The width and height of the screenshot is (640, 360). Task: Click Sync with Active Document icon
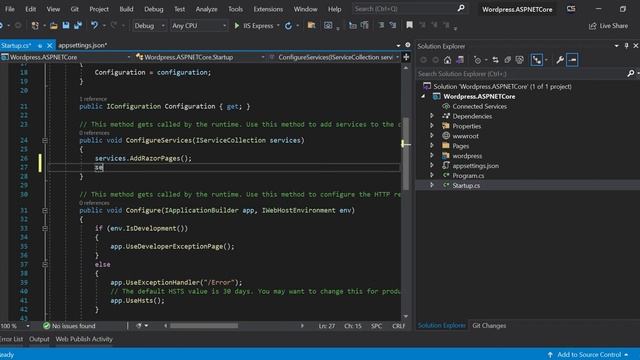(495, 60)
